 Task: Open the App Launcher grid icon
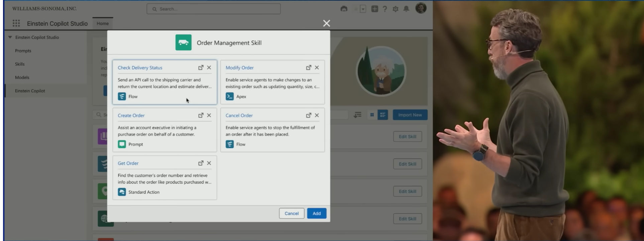pyautogui.click(x=16, y=23)
